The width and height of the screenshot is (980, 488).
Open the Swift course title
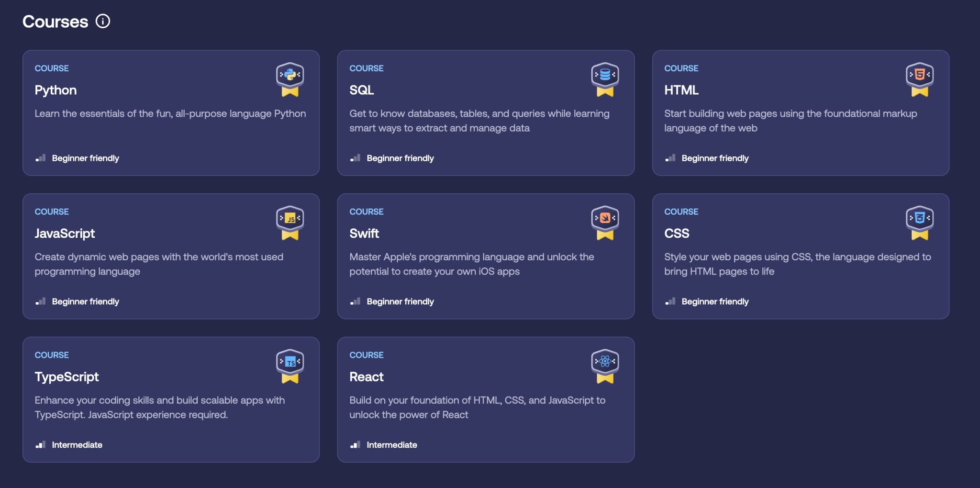point(364,233)
